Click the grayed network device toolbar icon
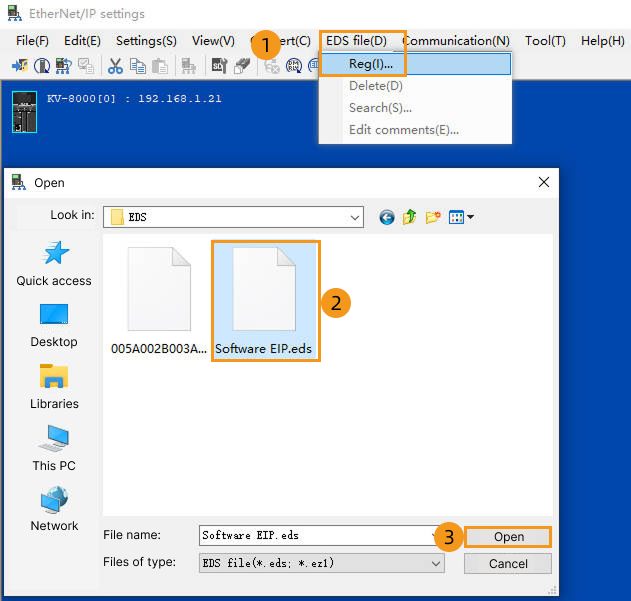 coord(188,66)
